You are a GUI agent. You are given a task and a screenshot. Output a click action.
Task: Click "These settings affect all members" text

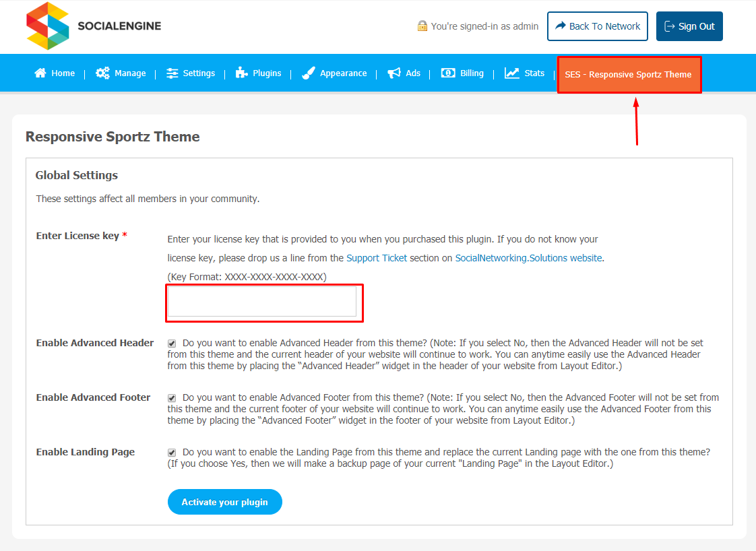coord(148,199)
